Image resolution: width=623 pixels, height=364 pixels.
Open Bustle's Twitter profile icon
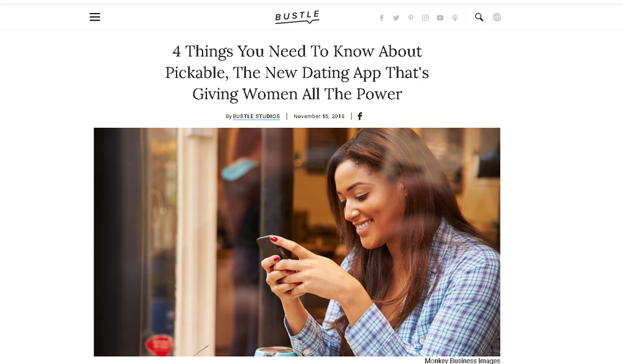396,18
